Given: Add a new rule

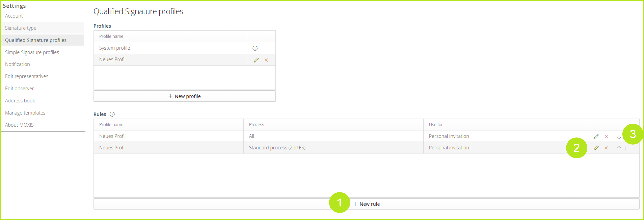Looking at the screenshot, I should tap(366, 204).
